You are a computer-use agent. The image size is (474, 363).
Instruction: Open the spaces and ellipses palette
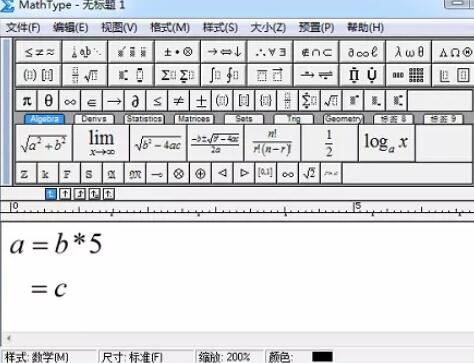point(85,52)
